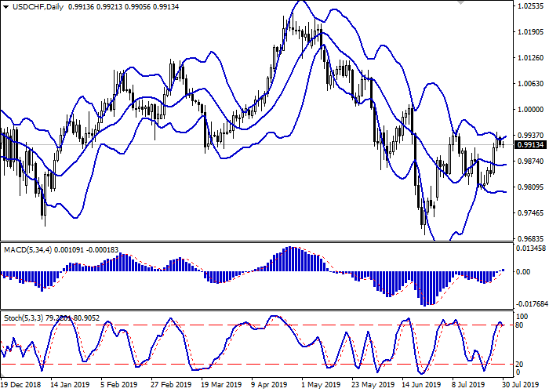Screen dimensions: 549x392
Task: Click the small down arrow icon before USDCHF
Action: (5, 6)
